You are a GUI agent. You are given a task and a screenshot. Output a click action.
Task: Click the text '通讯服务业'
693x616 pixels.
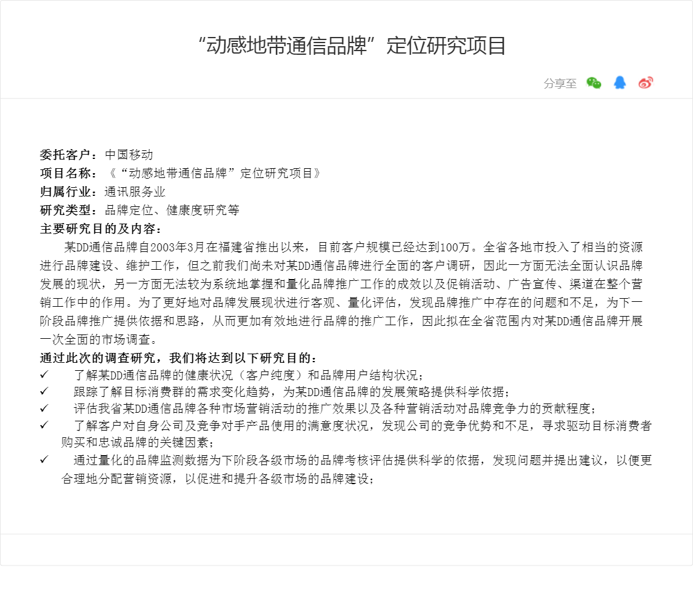[x=135, y=192]
